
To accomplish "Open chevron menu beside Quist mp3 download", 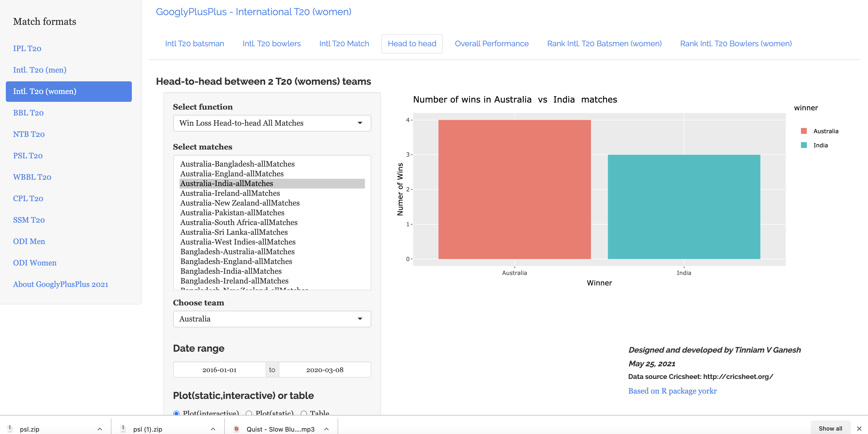I will pos(326,429).
